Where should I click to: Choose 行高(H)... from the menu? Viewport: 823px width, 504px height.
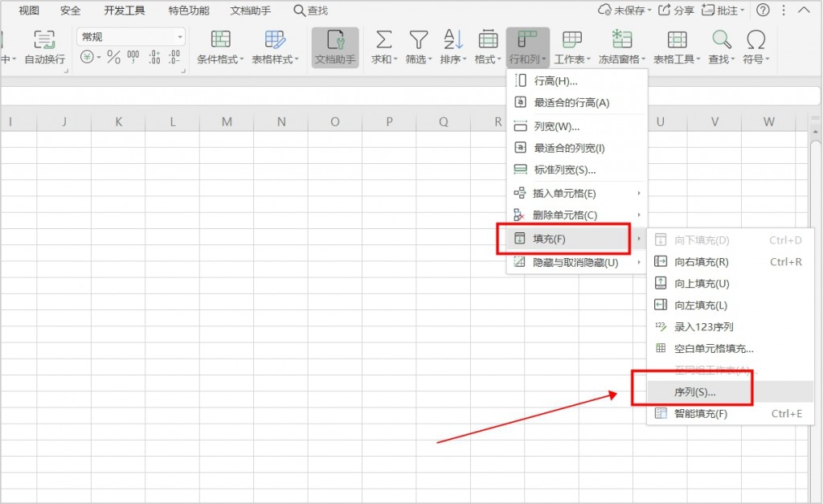click(577, 81)
